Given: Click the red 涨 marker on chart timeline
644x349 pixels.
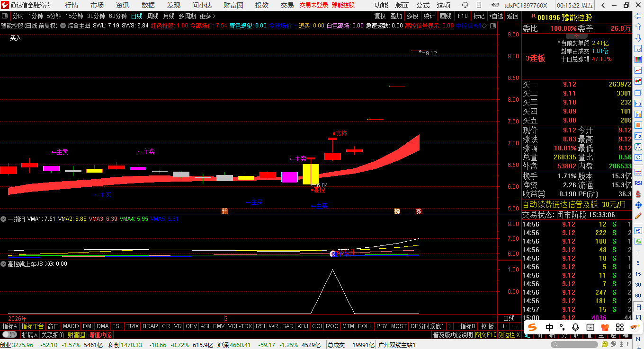Looking at the screenshot, I should (419, 211).
